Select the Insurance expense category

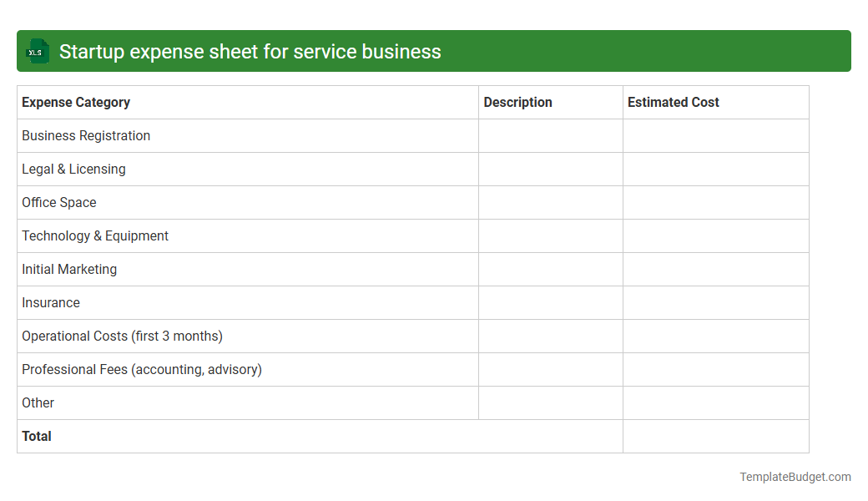[x=50, y=302]
